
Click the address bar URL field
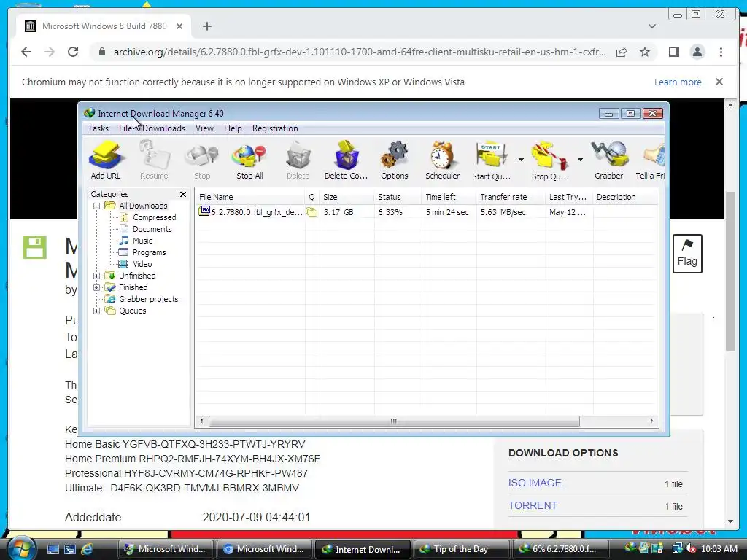point(360,52)
